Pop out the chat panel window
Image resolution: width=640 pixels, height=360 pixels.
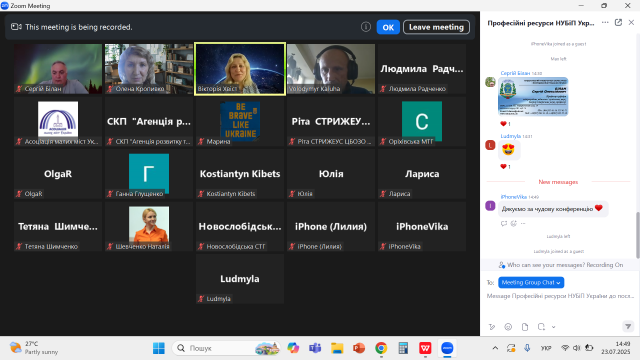point(618,22)
